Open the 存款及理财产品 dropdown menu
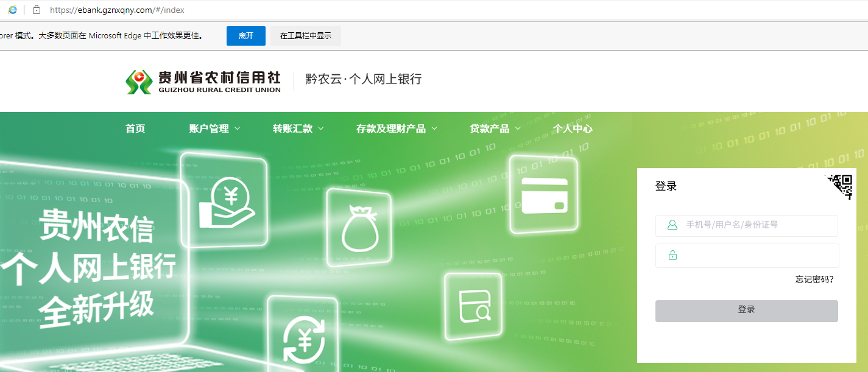This screenshot has width=868, height=372. coord(397,128)
